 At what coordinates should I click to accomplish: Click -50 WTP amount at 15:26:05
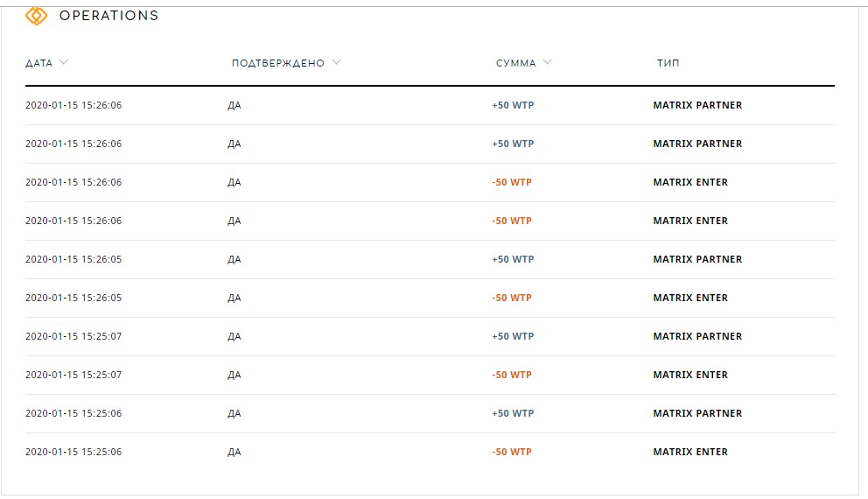pyautogui.click(x=512, y=298)
